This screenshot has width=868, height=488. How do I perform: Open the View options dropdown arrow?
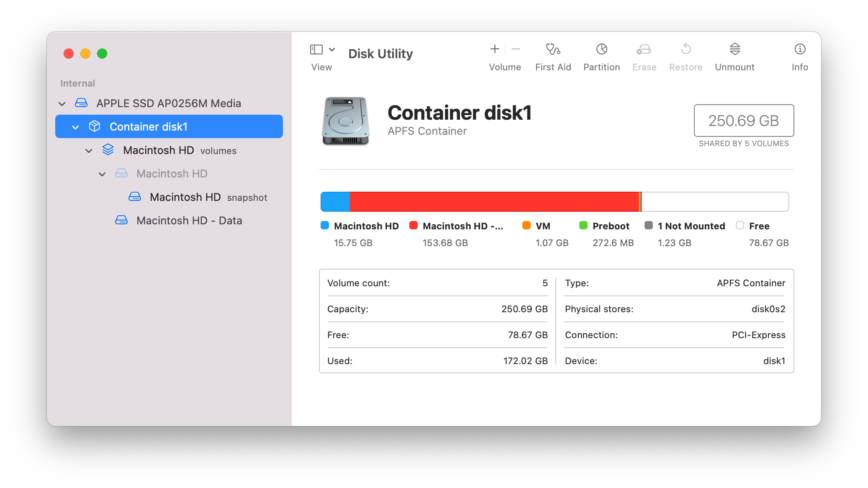click(x=332, y=49)
